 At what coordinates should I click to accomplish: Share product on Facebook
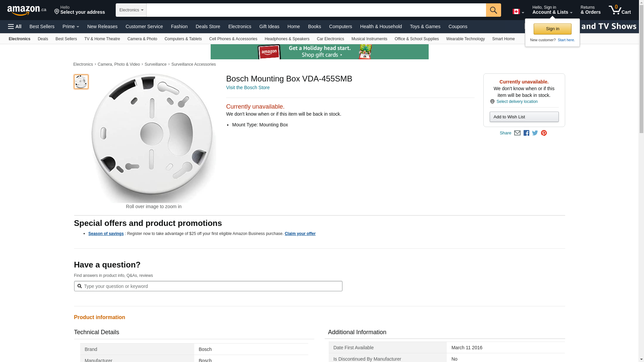[x=526, y=133]
